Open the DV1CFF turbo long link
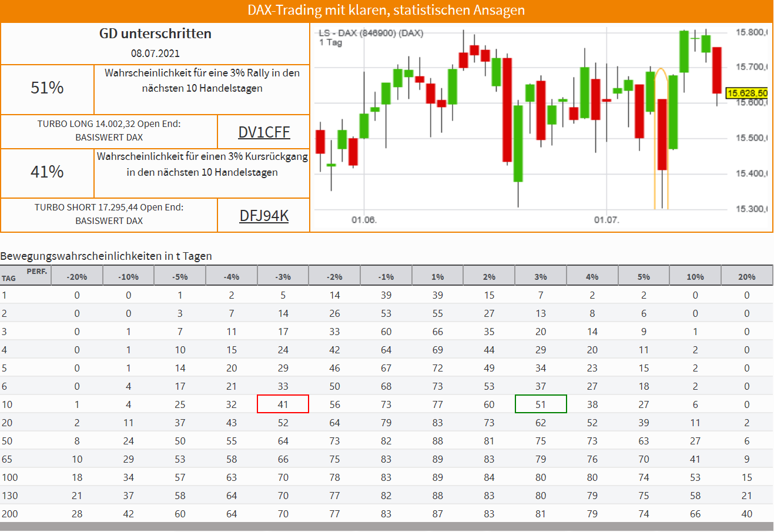Screen dimensions: 774x532 pyautogui.click(x=264, y=132)
